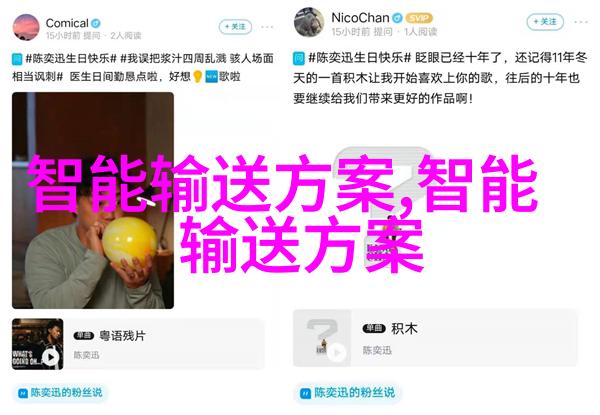Open NicoChan's profile avatar

(309, 22)
